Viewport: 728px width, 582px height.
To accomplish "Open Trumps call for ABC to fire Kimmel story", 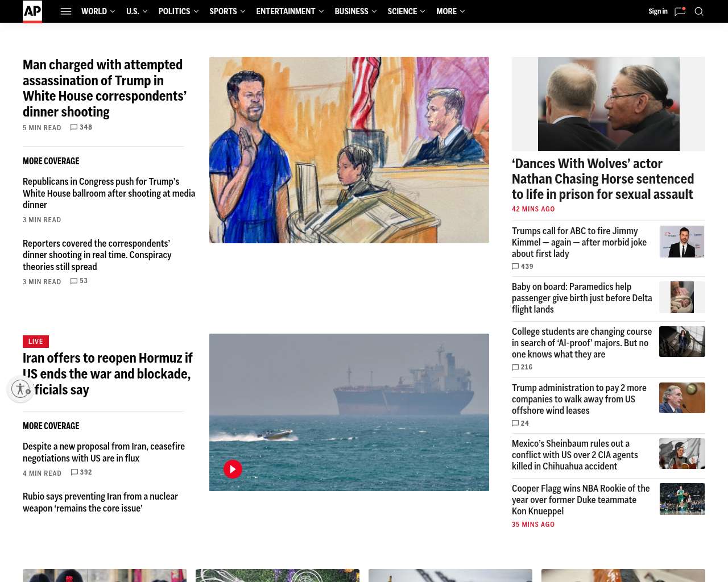I will pos(580,242).
